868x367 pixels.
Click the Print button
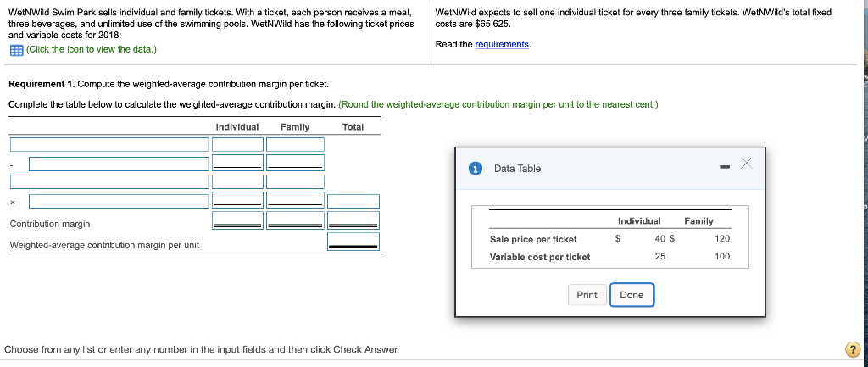point(587,295)
